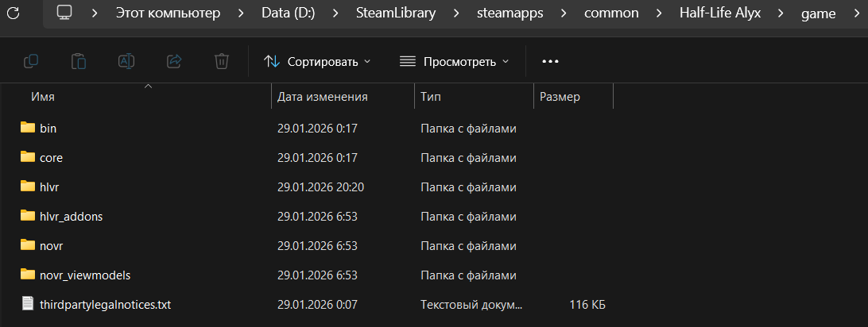This screenshot has height=327, width=868.
Task: Click the computer monitor icon in breadcrumb
Action: [x=64, y=13]
